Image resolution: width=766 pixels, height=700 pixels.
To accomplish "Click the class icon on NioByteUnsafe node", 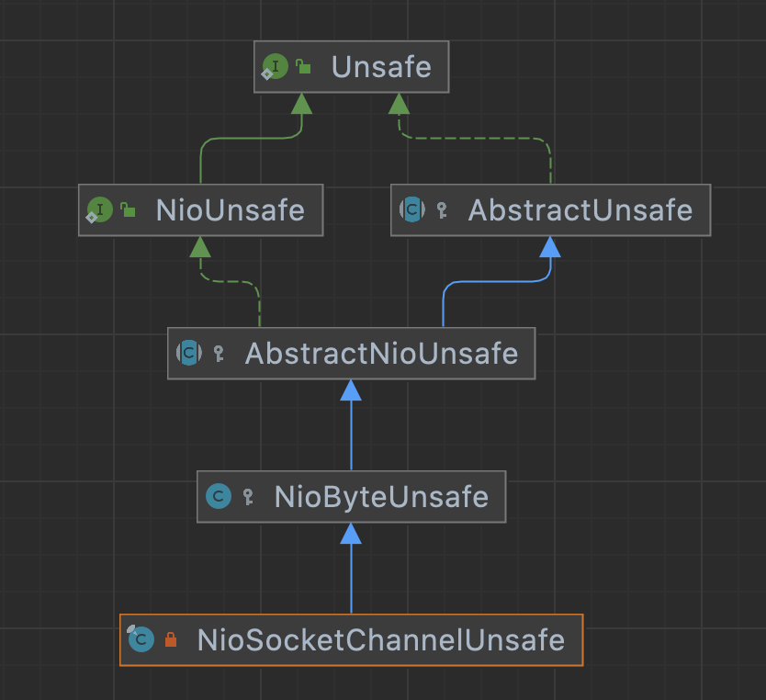I will (x=219, y=497).
